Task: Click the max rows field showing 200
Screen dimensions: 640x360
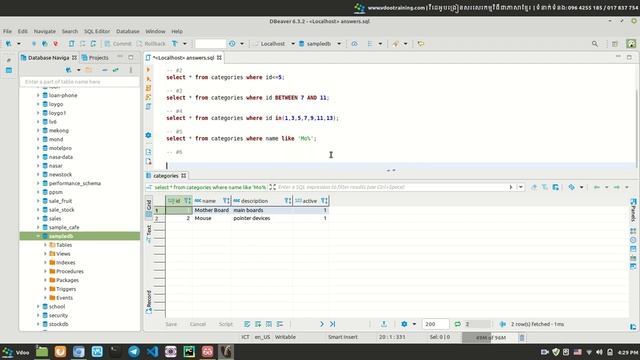Action: pos(435,324)
